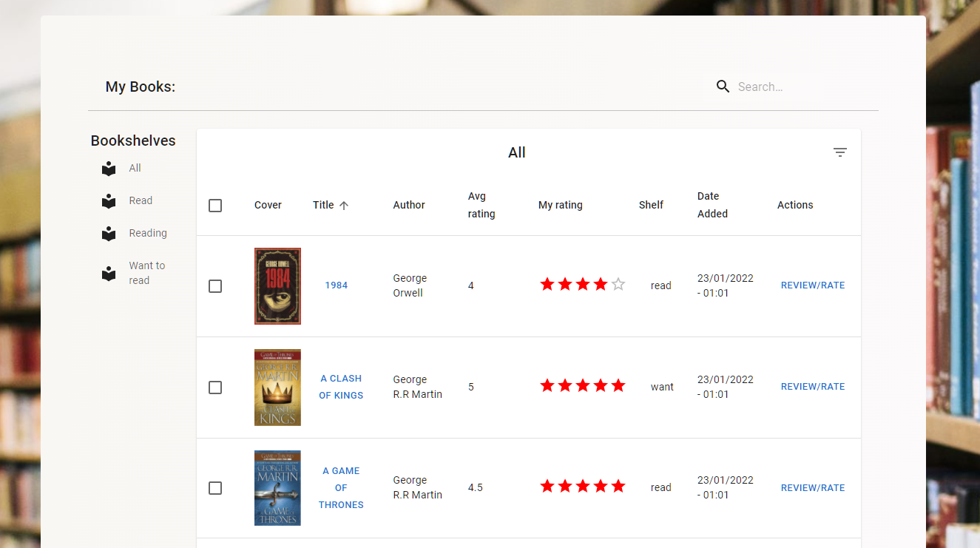Screen dimensions: 980x548
Task: Rate A Game of Thrones three stars
Action: point(583,487)
